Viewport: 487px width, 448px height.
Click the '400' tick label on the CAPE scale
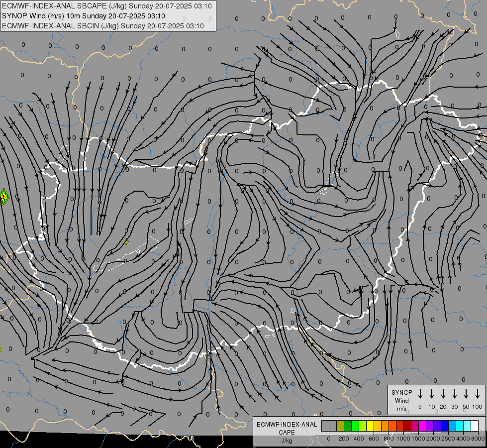(x=359, y=439)
